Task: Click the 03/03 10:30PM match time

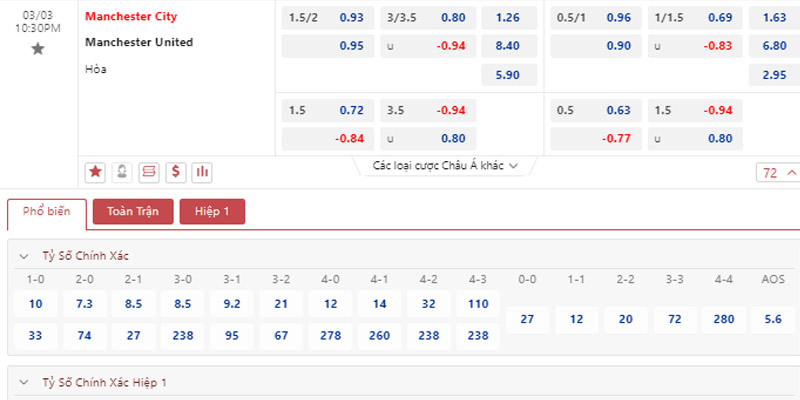Action: [38, 22]
